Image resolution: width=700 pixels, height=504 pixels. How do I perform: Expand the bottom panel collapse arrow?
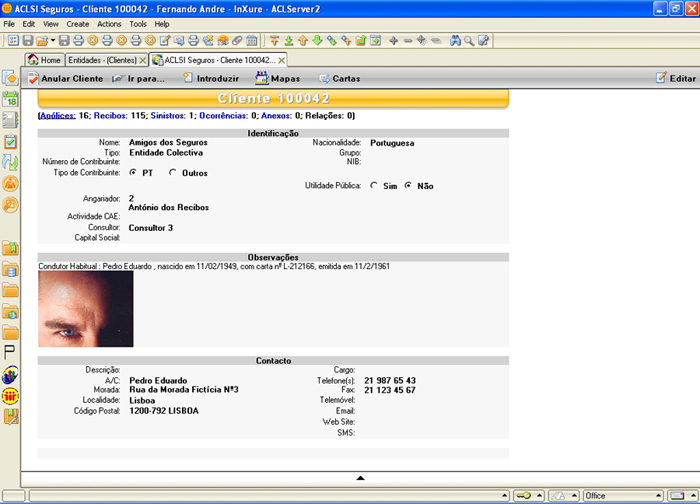[360, 478]
